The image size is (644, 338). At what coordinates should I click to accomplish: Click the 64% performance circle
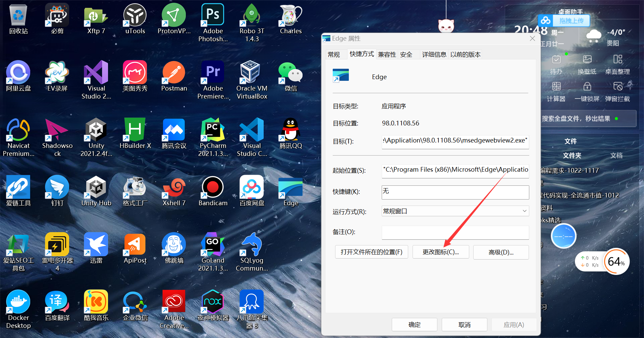(616, 262)
